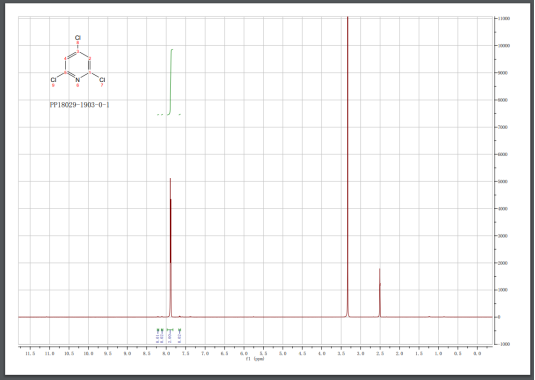Click the 11000 intensity label on y-axis
Viewport: 535px width, 380px height.
coord(504,18)
